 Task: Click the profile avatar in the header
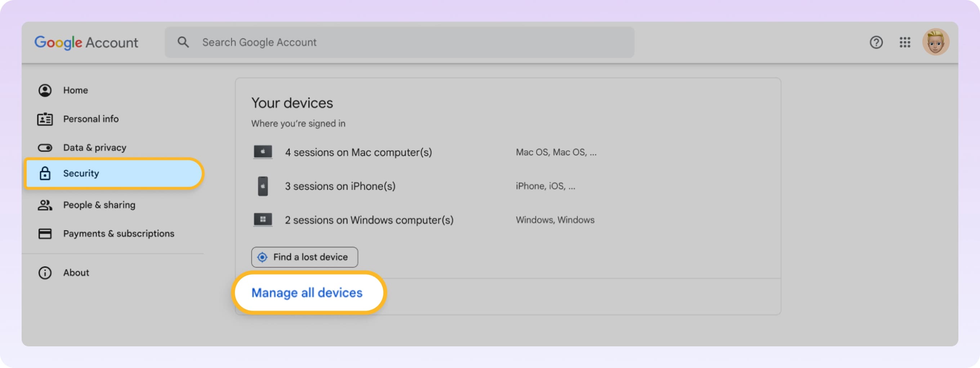(936, 42)
